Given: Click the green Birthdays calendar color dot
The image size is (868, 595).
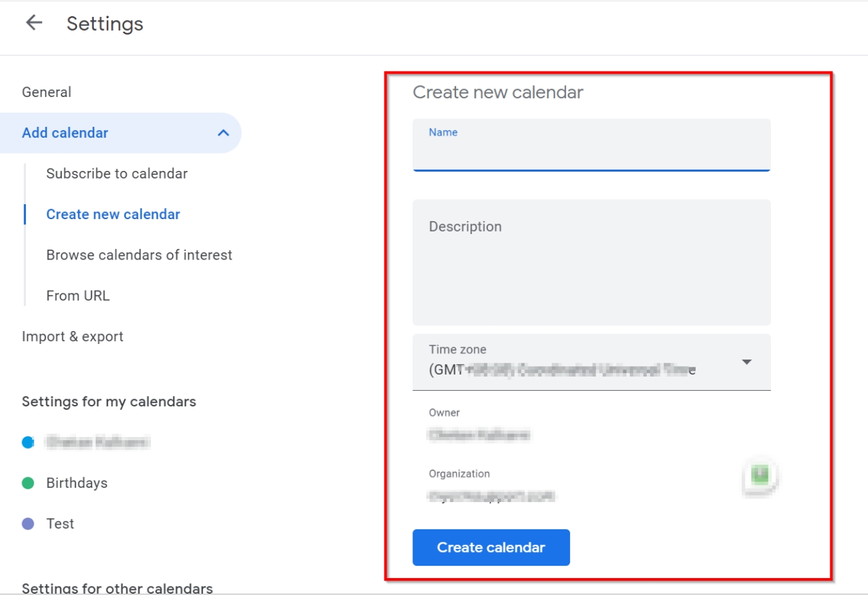Looking at the screenshot, I should [x=28, y=483].
